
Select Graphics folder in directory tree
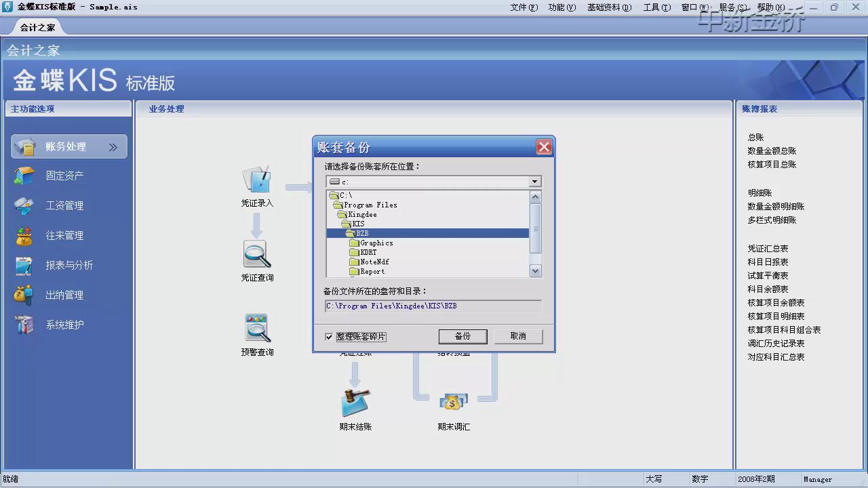coord(376,243)
